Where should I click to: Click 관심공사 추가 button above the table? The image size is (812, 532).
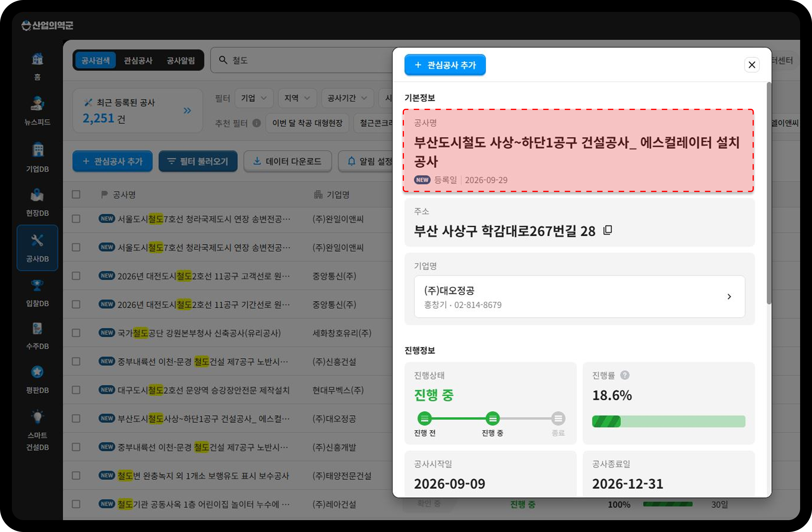113,161
